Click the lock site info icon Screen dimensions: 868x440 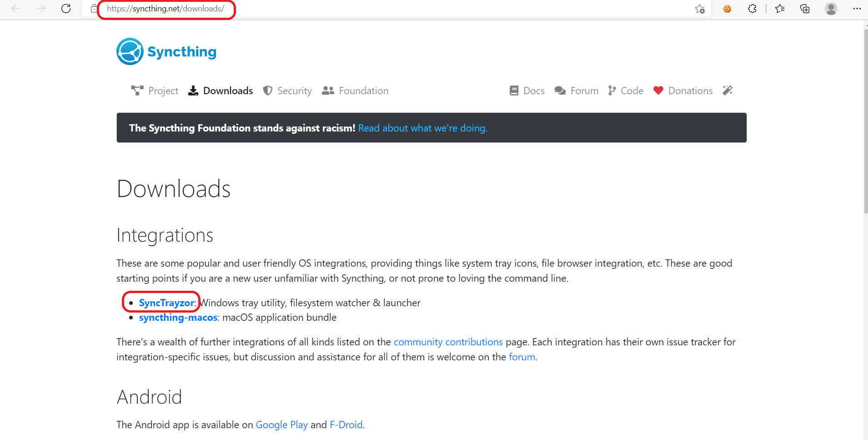pyautogui.click(x=94, y=9)
